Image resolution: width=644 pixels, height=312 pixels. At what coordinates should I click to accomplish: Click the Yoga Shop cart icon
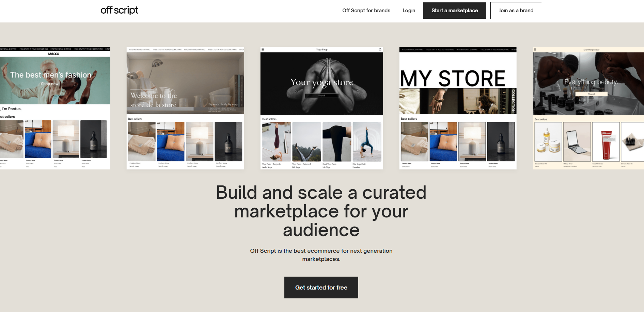point(380,50)
